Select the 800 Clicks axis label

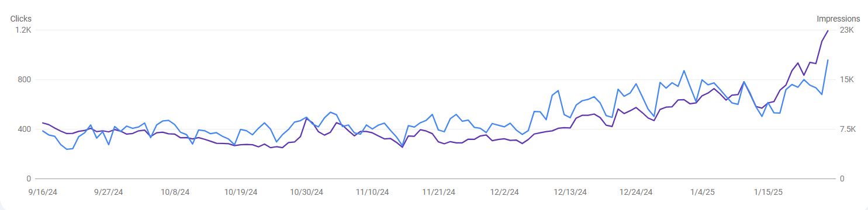click(25, 79)
